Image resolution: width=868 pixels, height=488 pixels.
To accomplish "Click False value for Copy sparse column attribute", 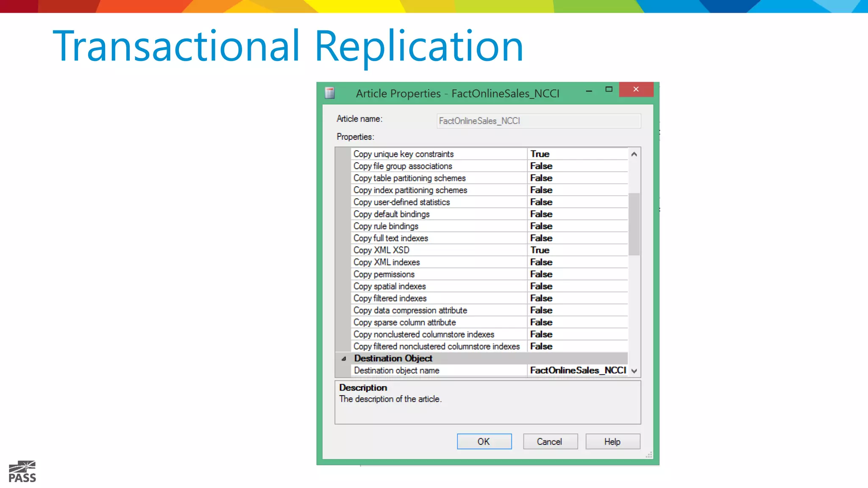I will (x=541, y=322).
